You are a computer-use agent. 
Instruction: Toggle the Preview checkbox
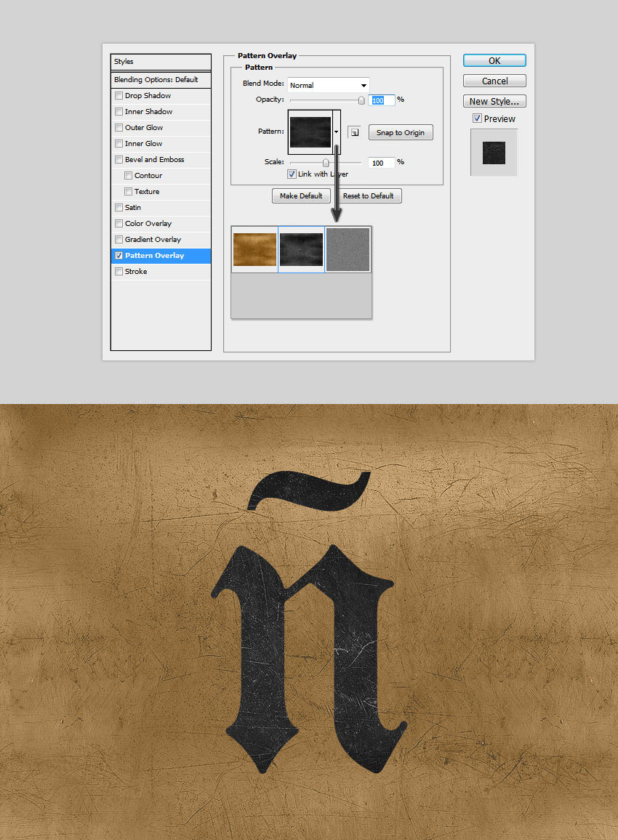477,118
